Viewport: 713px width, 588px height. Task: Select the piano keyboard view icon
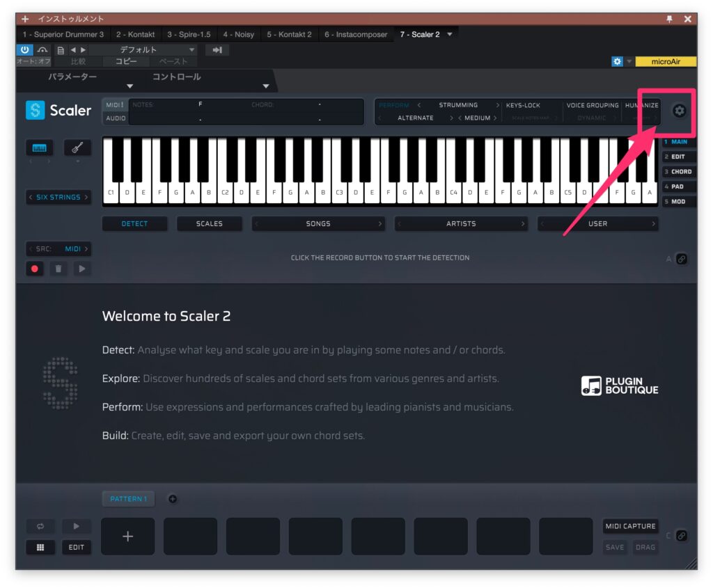tap(40, 148)
